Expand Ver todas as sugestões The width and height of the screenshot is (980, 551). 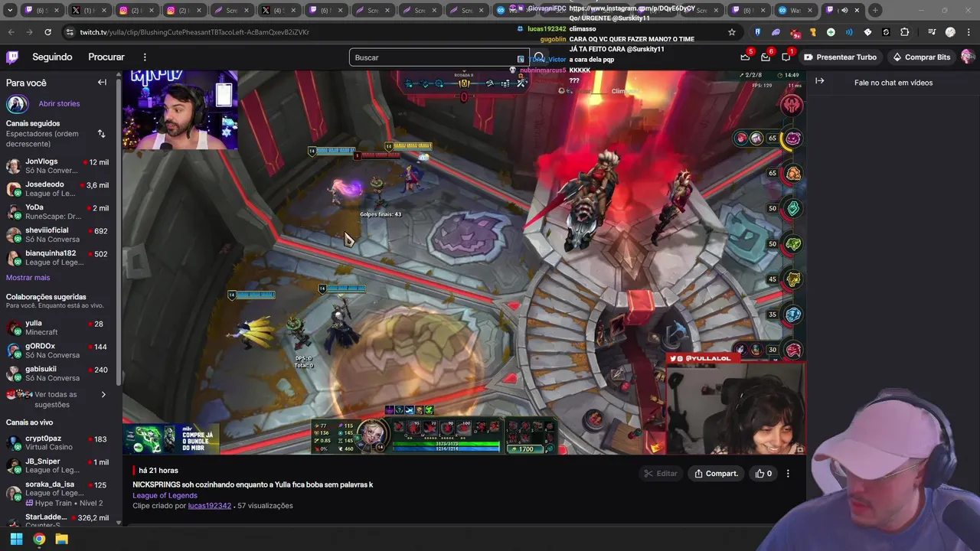[x=55, y=399]
